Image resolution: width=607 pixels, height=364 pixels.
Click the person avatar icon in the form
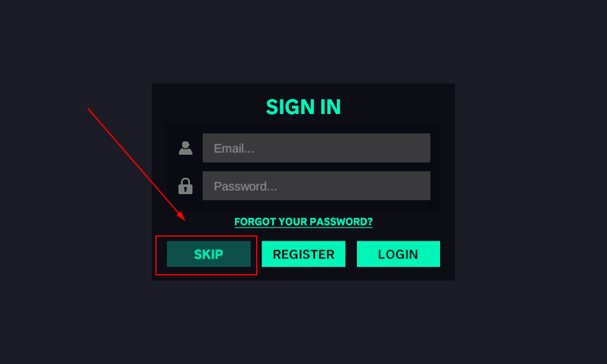185,148
